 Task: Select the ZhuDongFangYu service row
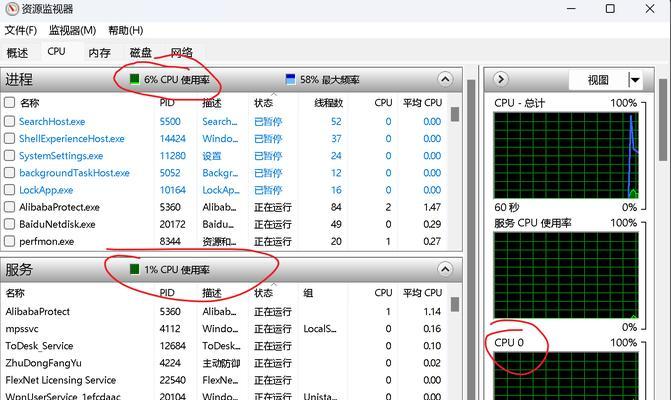point(226,363)
